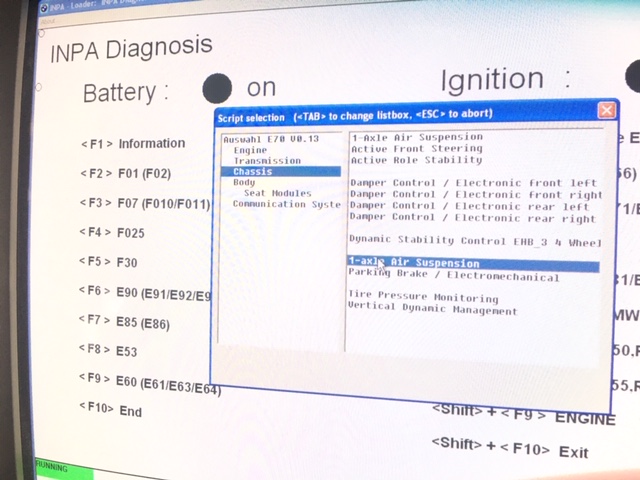
Task: Choose Dynamic Stability Control EHB_3 script
Action: (475, 241)
